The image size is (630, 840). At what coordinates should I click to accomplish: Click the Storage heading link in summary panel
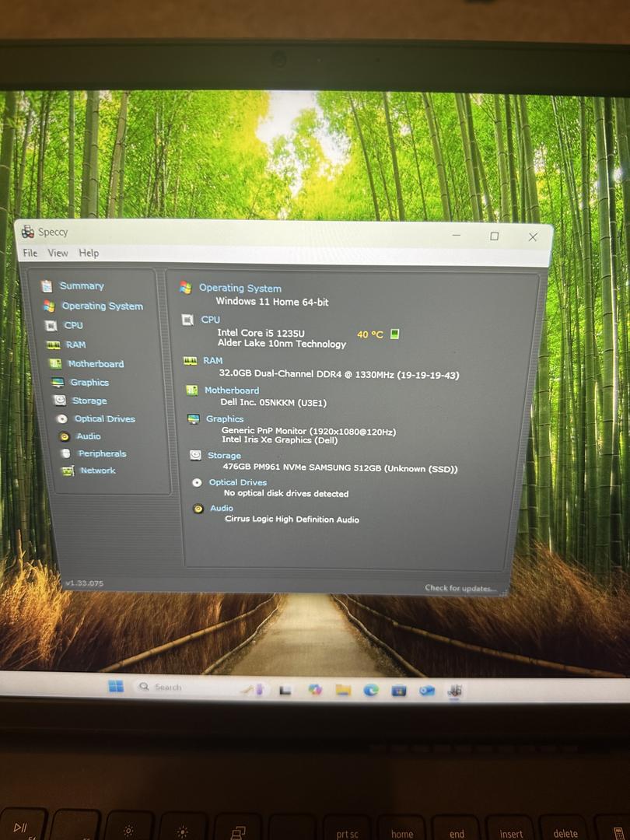click(224, 455)
